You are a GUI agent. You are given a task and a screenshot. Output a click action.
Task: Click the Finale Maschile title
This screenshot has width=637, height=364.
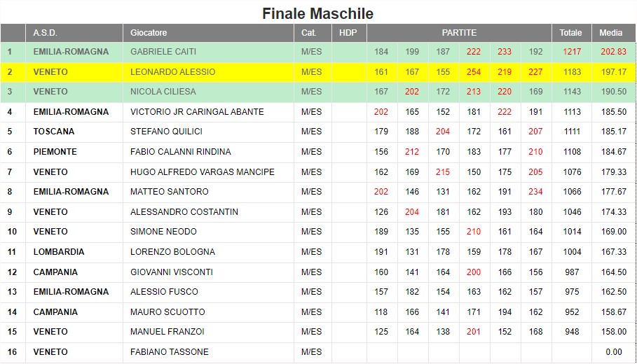pos(317,13)
